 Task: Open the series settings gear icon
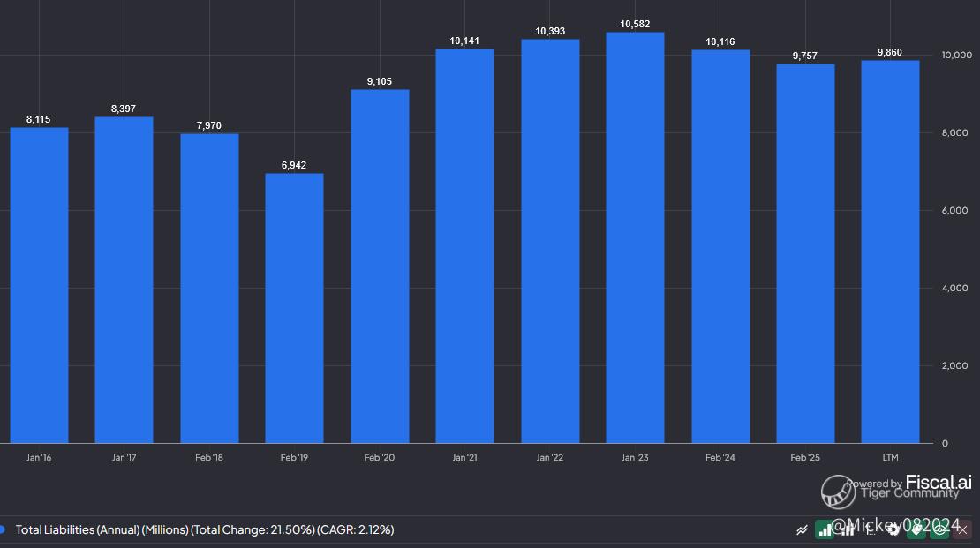893,529
